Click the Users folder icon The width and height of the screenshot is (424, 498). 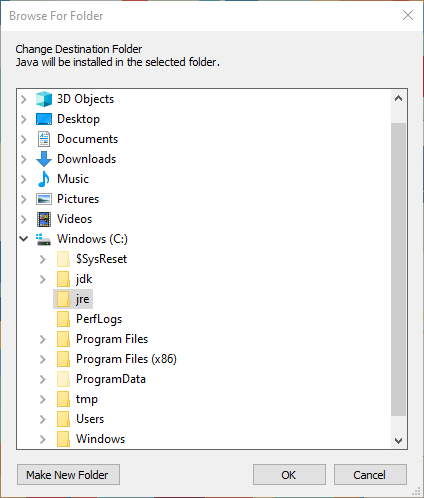pyautogui.click(x=63, y=419)
